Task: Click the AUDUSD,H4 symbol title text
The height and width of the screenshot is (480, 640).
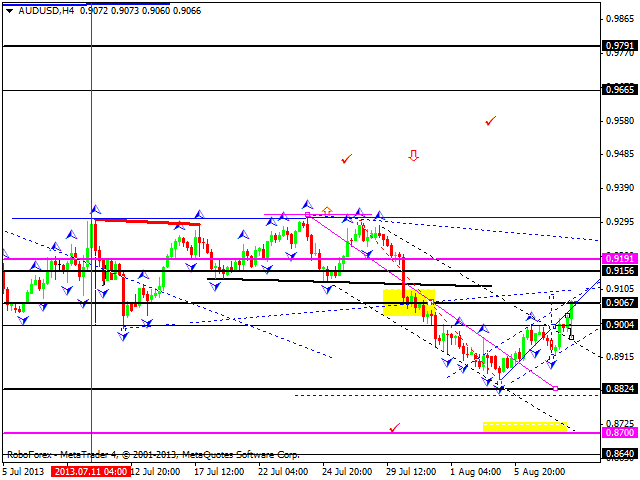Action: pos(46,11)
